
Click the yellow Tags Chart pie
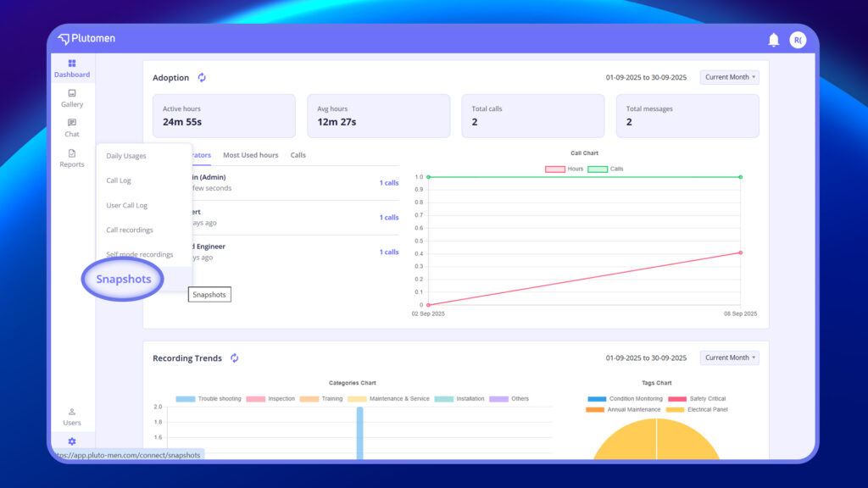click(657, 440)
